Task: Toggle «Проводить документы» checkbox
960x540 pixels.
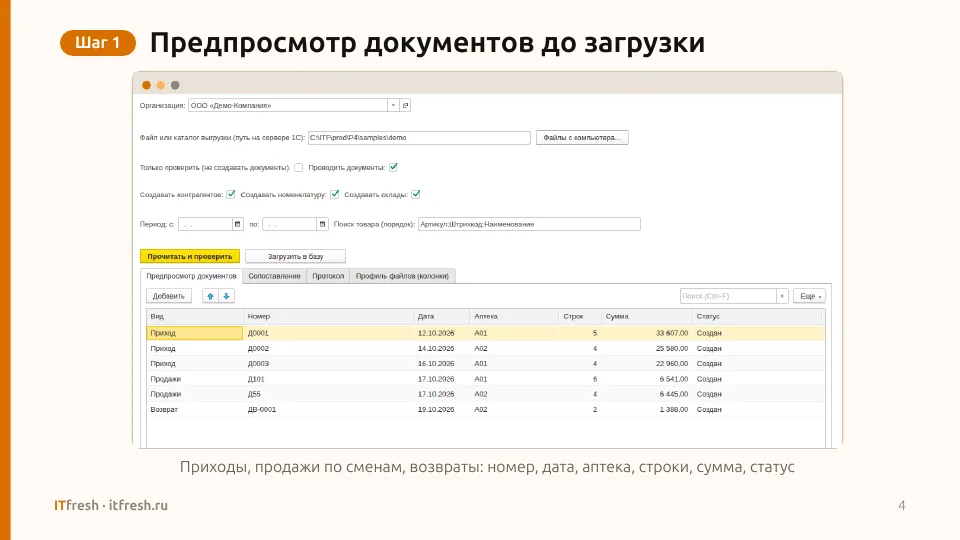Action: (x=394, y=167)
